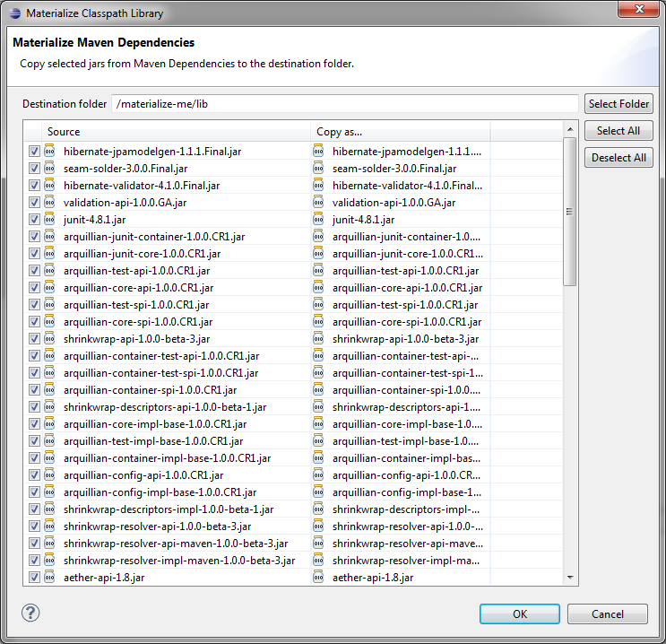Screen dimensions: 666x644
Task: Deselect junit-4.8.1.jar checkbox
Action: (x=34, y=220)
